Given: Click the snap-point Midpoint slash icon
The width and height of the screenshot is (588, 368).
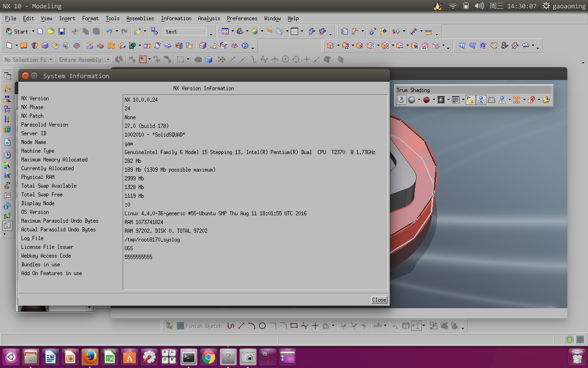Looking at the screenshot, I should pos(243,59).
